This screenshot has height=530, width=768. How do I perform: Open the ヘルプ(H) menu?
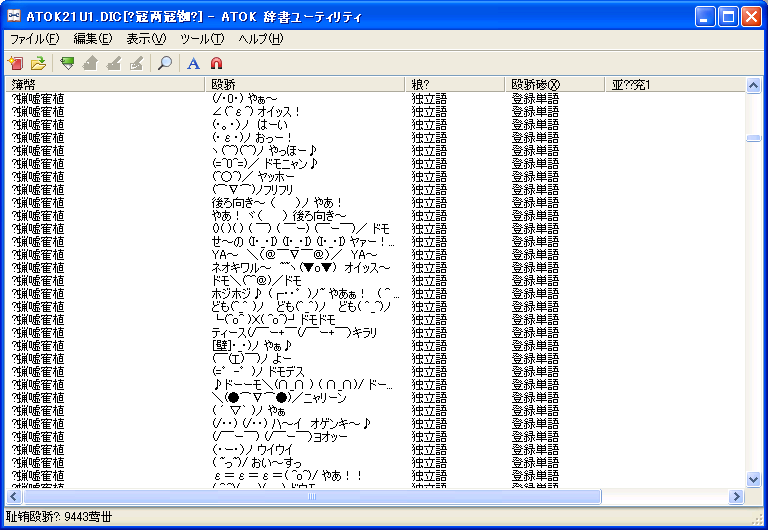[261, 39]
